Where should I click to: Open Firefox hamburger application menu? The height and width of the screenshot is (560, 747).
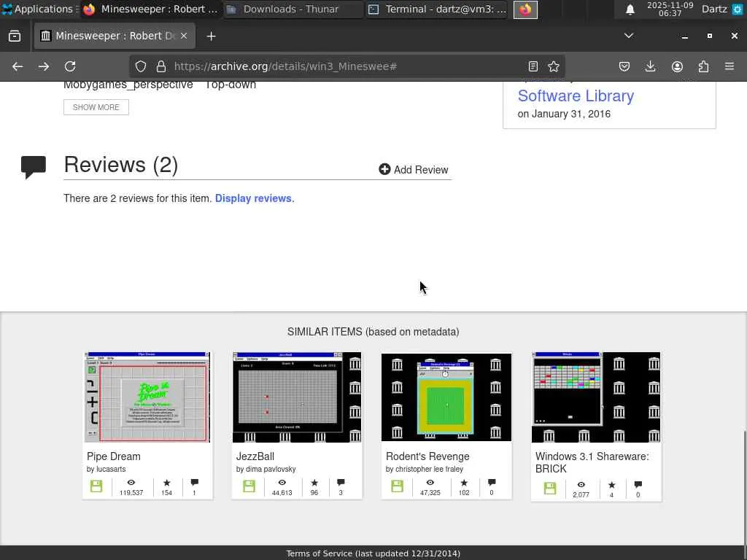(x=729, y=66)
